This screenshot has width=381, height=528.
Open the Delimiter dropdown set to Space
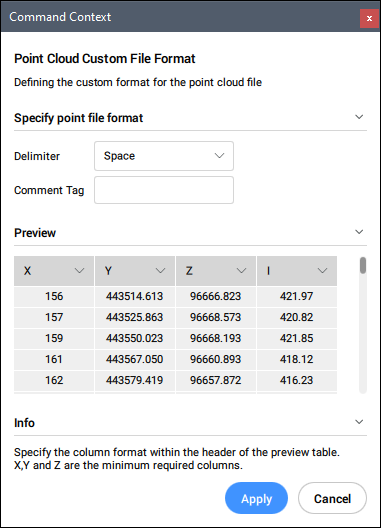164,156
